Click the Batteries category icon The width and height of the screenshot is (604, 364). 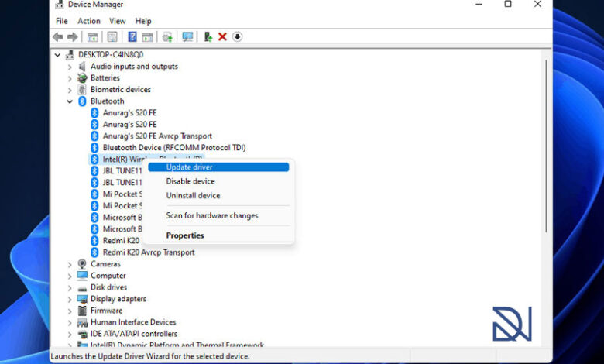(x=82, y=77)
